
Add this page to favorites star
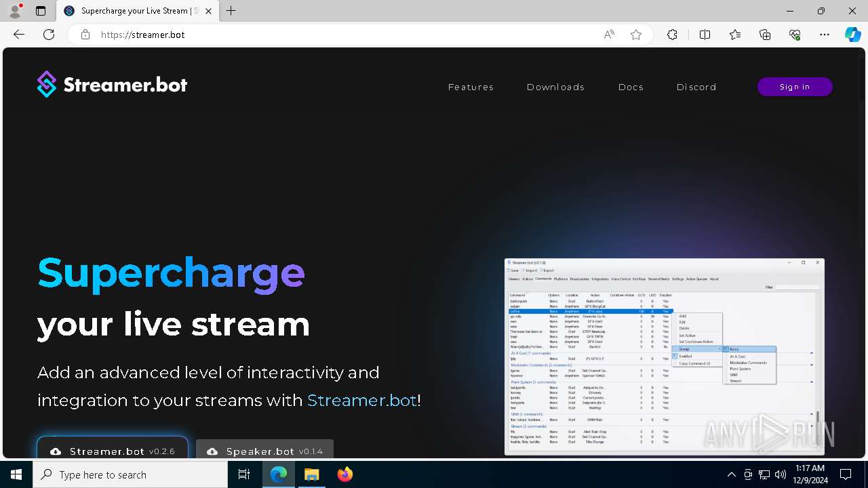coord(636,35)
